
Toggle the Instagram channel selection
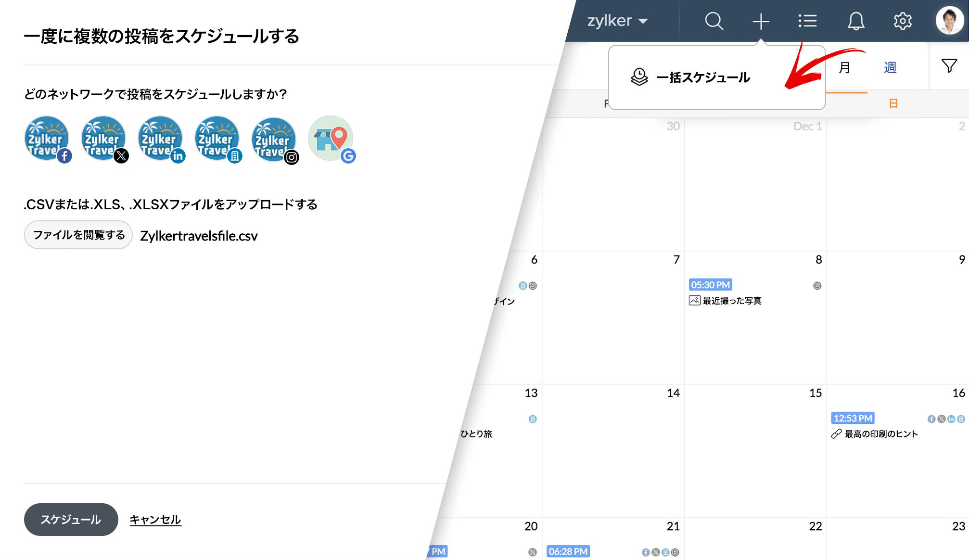[274, 140]
